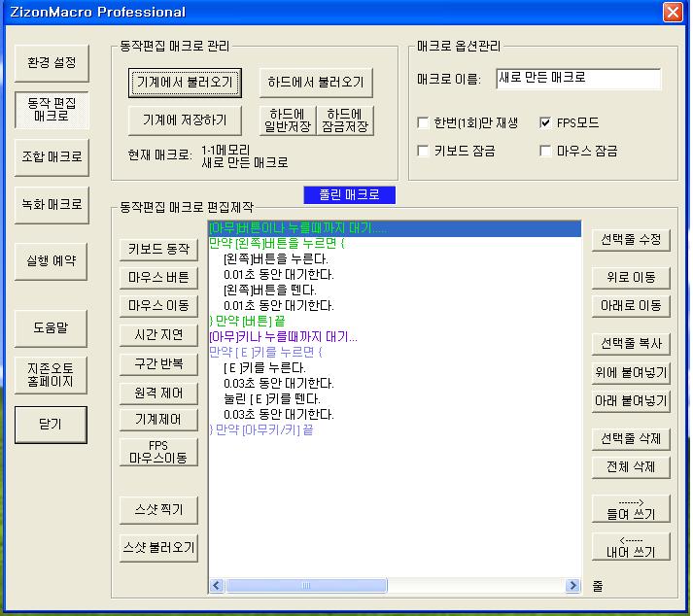Enable the 키보드 잠금 checkbox

[x=423, y=152]
